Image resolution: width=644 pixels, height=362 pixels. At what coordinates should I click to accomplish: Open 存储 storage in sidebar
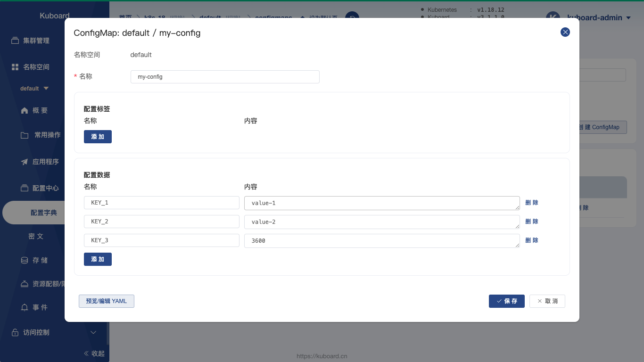[40, 260]
